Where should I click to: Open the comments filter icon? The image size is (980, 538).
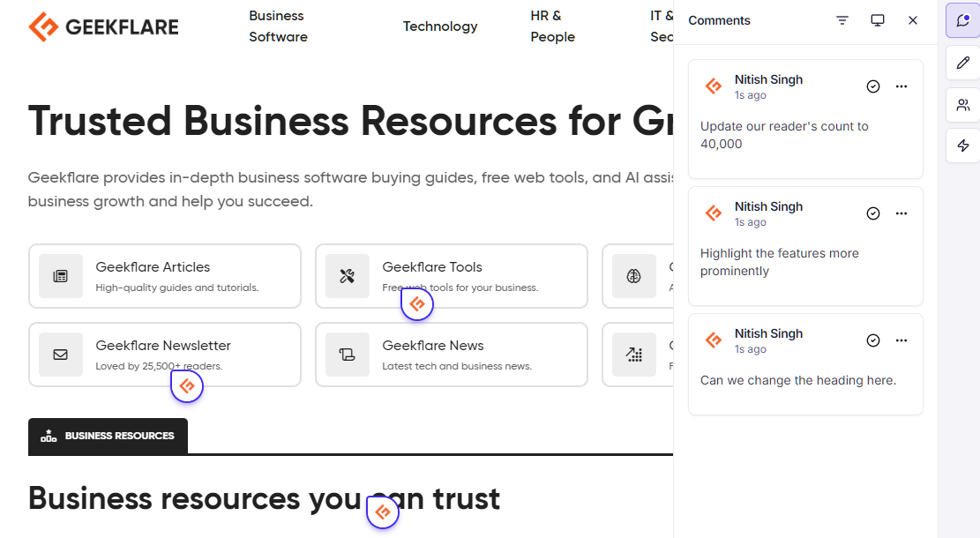click(x=842, y=20)
